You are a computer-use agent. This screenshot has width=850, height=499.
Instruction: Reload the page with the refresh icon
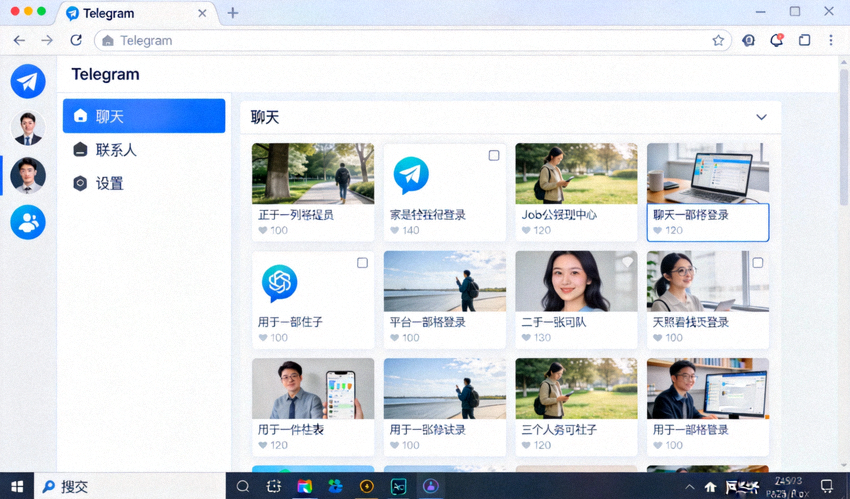click(x=76, y=40)
